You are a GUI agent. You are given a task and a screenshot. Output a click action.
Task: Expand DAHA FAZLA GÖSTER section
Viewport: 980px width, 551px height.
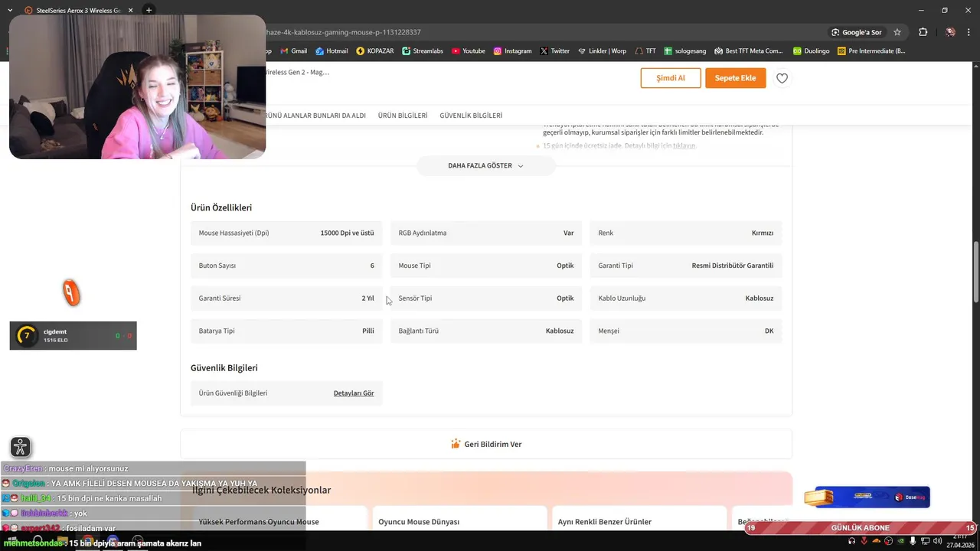tap(485, 165)
